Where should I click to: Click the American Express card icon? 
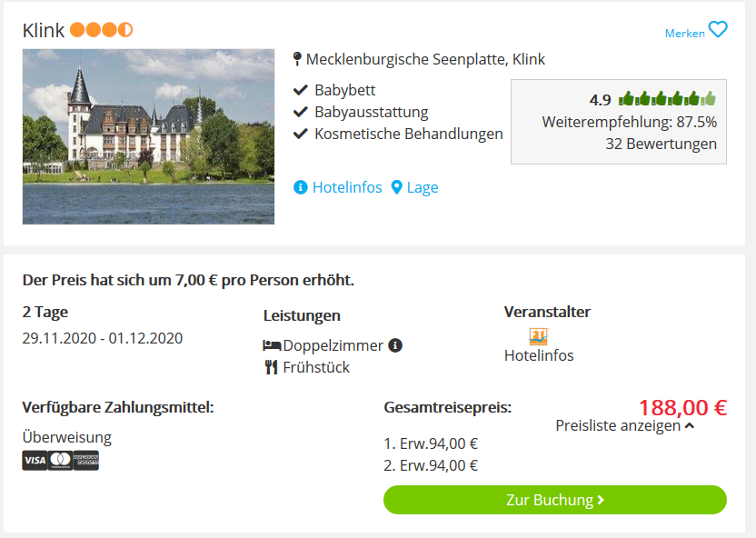point(85,461)
